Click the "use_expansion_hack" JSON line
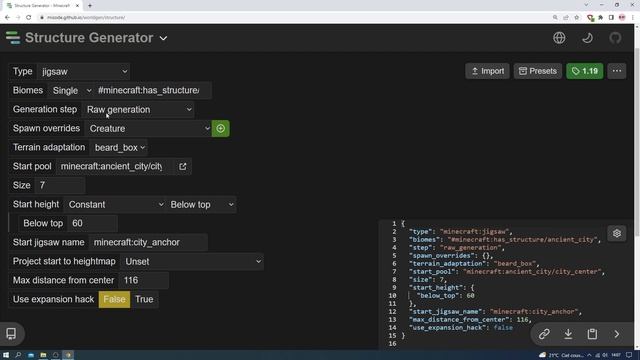 [460, 328]
